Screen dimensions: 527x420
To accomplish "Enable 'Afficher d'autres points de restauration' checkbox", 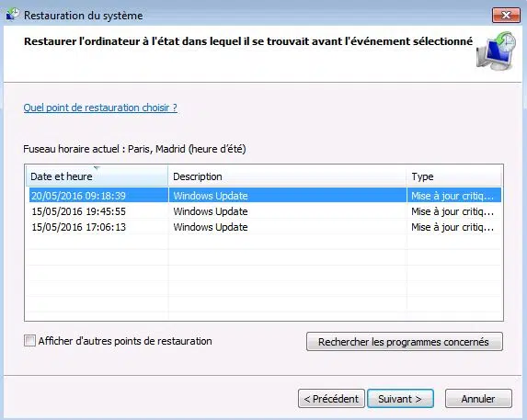I will (x=29, y=341).
